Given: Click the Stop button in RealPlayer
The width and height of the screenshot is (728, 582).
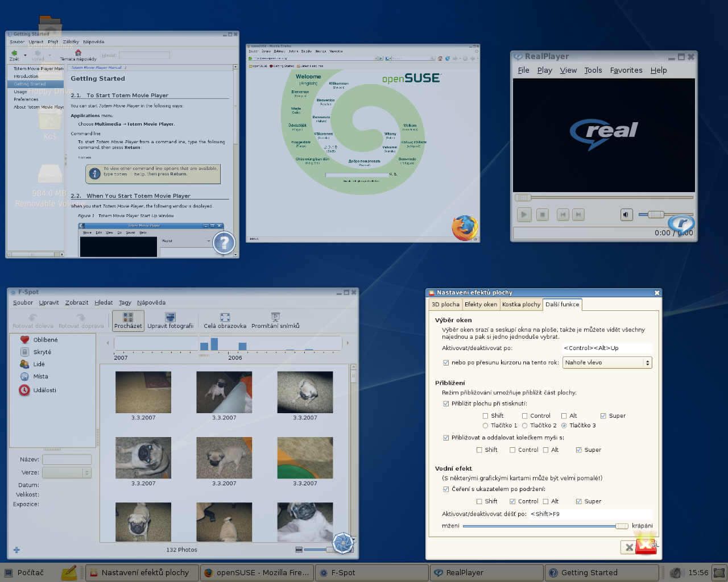Looking at the screenshot, I should (x=543, y=215).
